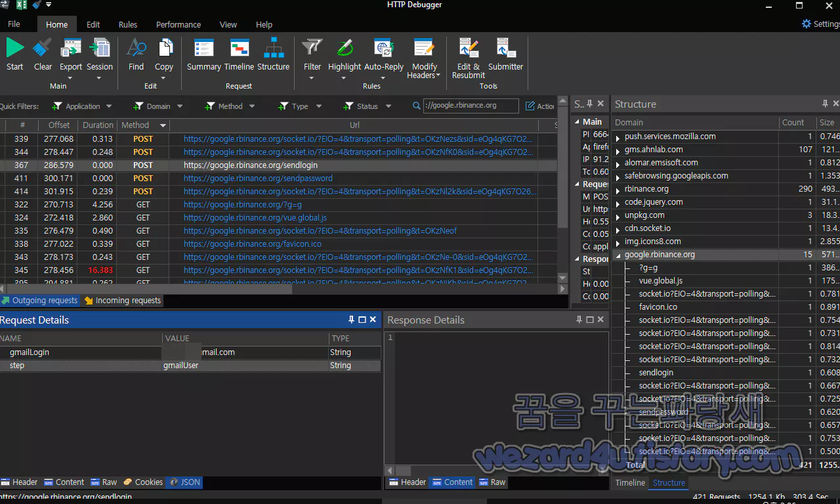
Task: Click the Settings button
Action: [x=820, y=24]
